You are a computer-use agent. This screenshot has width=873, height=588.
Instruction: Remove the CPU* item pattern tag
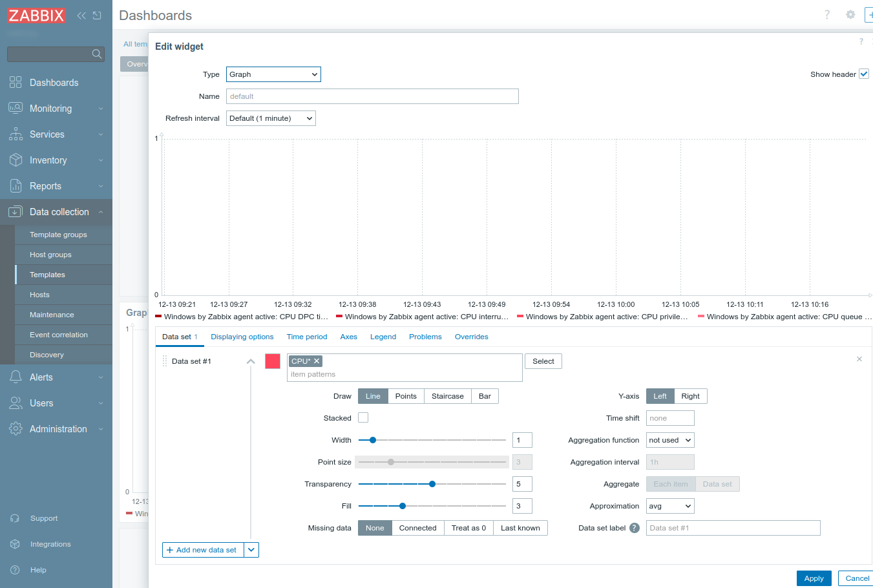click(x=317, y=361)
